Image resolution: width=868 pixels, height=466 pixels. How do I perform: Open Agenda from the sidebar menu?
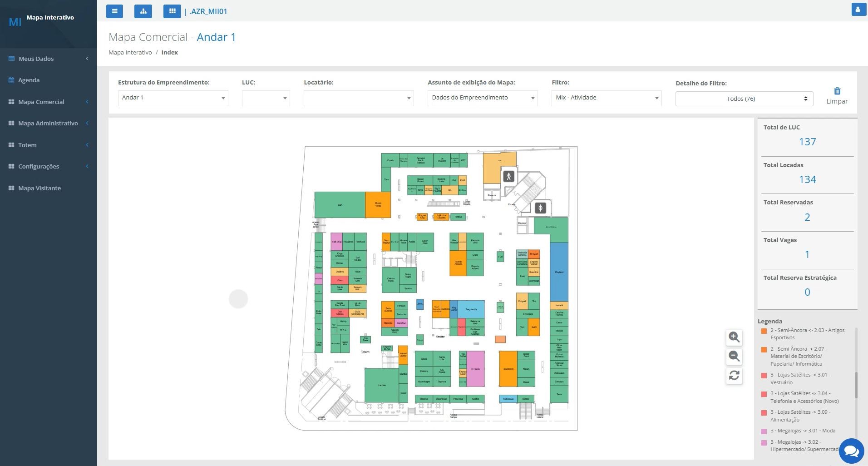coord(28,80)
